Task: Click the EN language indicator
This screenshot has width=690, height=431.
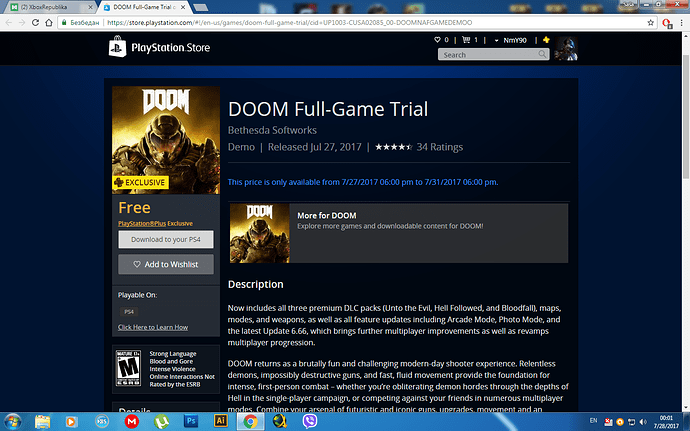Action: [x=593, y=420]
